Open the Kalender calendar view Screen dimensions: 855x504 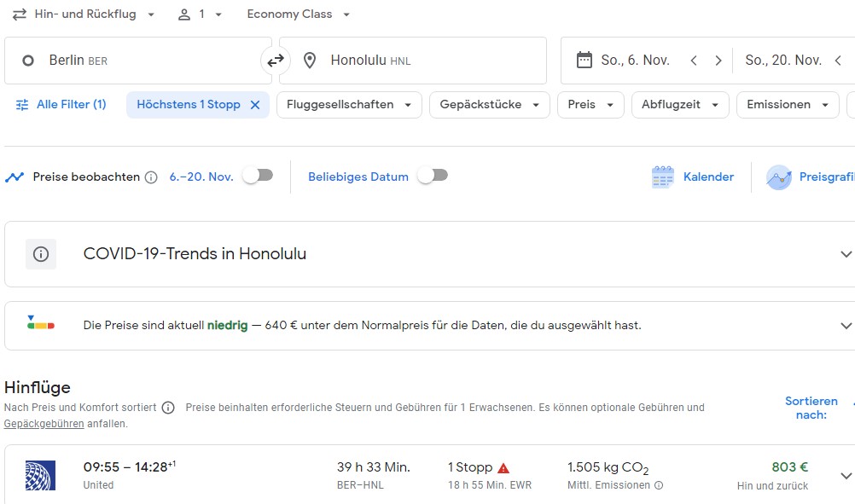coord(692,177)
